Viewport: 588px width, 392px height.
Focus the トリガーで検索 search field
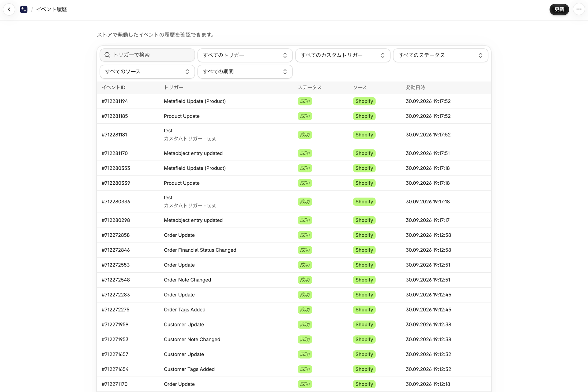tap(147, 55)
